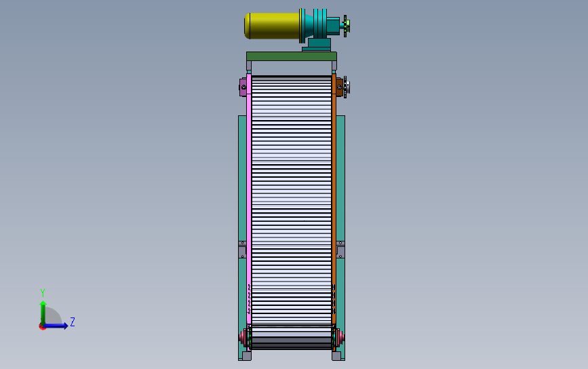Pick the gray bracket on left support leg
Viewport: 588px width, 369px height.
[242, 250]
